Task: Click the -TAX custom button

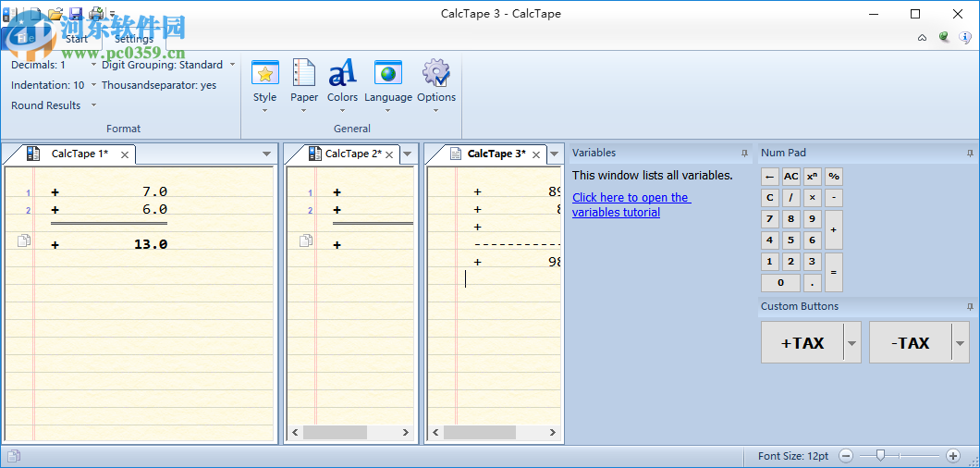Action: pos(910,343)
